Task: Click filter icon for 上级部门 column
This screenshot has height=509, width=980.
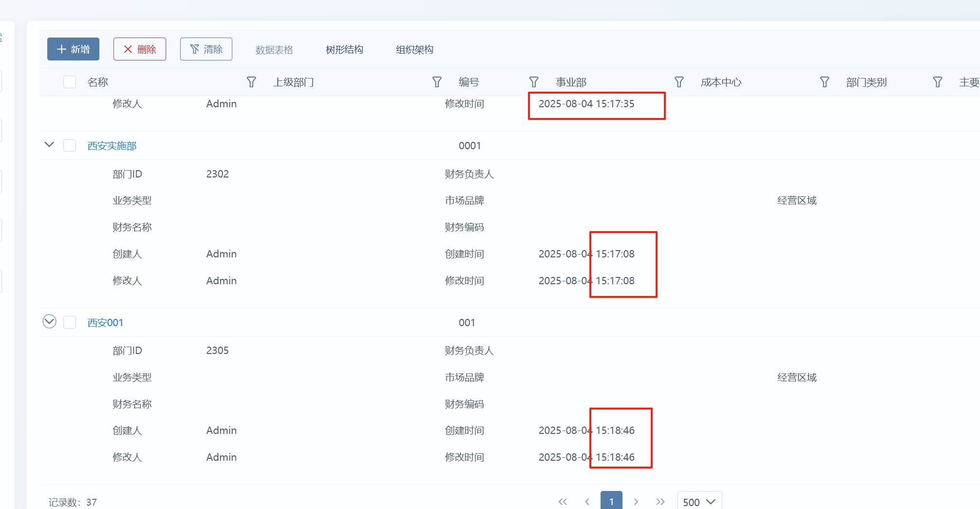Action: click(x=437, y=82)
